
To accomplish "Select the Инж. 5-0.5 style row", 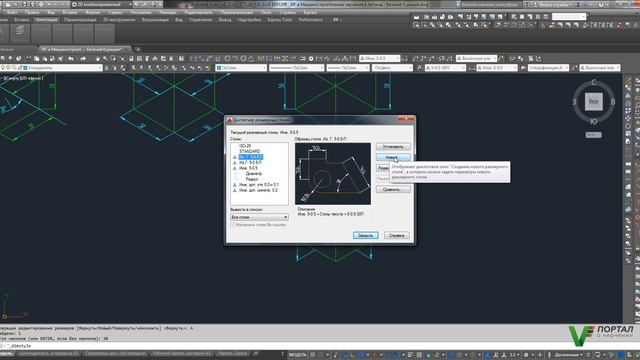I will point(248,168).
